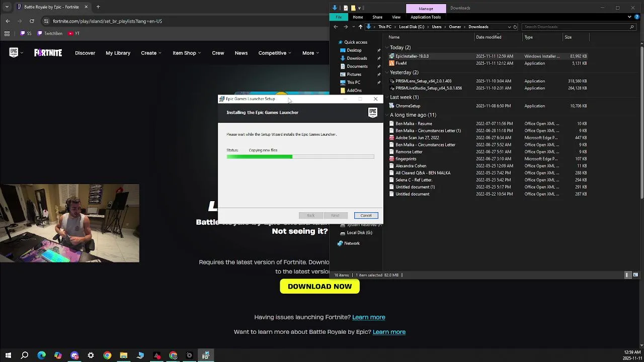Open the File tab in File Explorer
The height and width of the screenshot is (362, 644).
[x=339, y=17]
